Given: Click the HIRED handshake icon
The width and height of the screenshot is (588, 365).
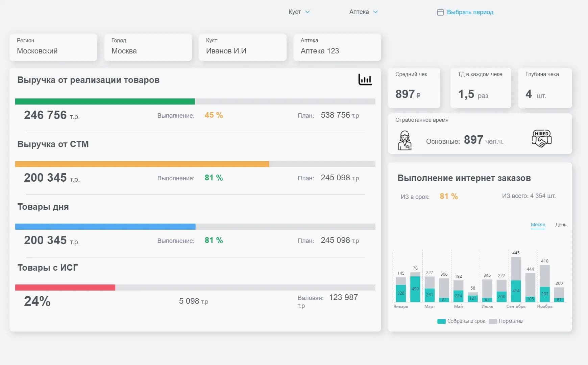Looking at the screenshot, I should click(x=541, y=139).
